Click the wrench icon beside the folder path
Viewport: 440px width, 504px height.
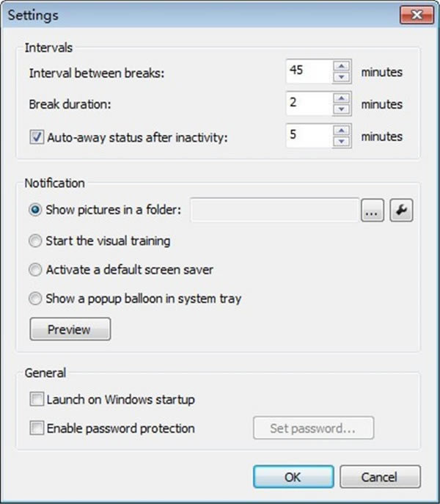pos(401,211)
